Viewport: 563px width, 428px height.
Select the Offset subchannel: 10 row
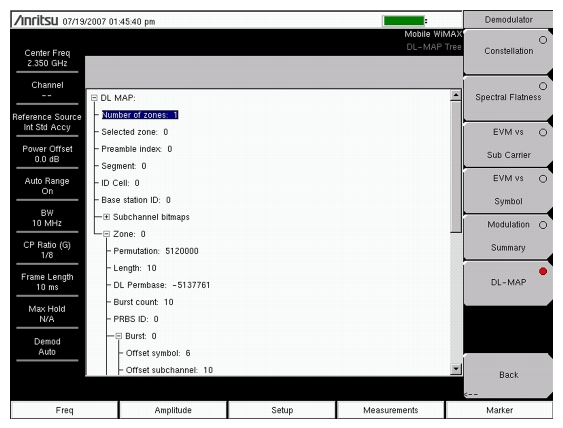point(169,370)
